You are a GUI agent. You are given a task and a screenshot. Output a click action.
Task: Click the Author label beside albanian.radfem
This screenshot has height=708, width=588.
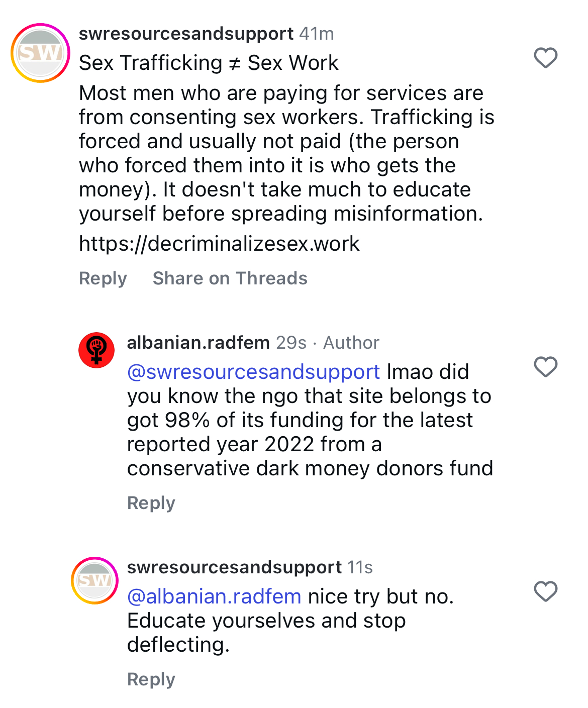point(351,343)
